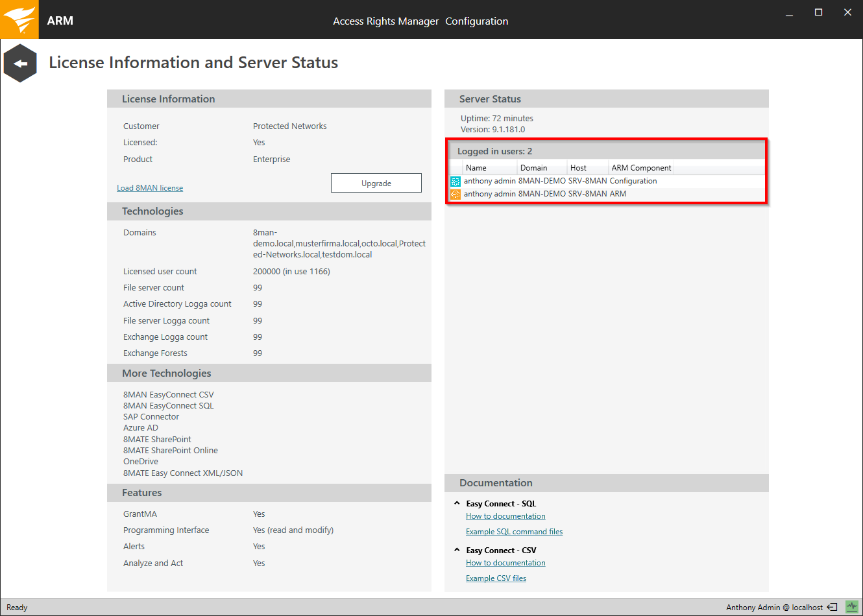This screenshot has height=616, width=863.
Task: Click the back arrow hexagon button
Action: pos(20,64)
